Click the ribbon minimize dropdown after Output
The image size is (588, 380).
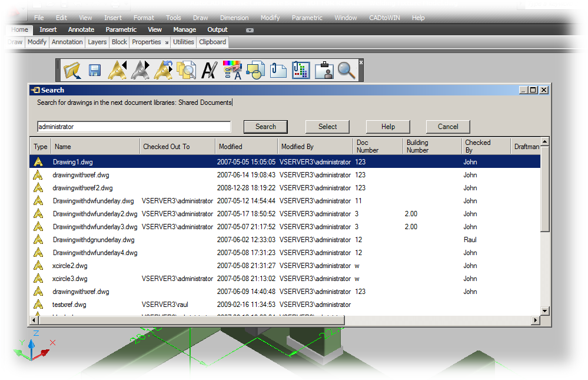click(250, 31)
